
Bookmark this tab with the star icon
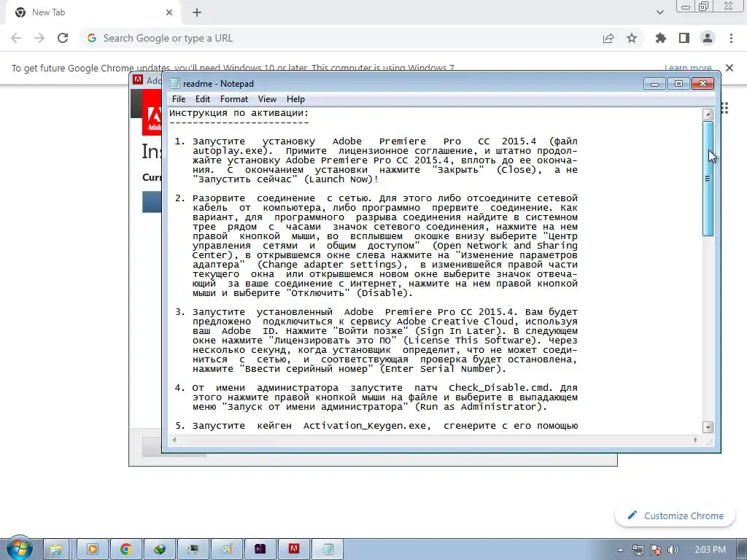point(632,38)
